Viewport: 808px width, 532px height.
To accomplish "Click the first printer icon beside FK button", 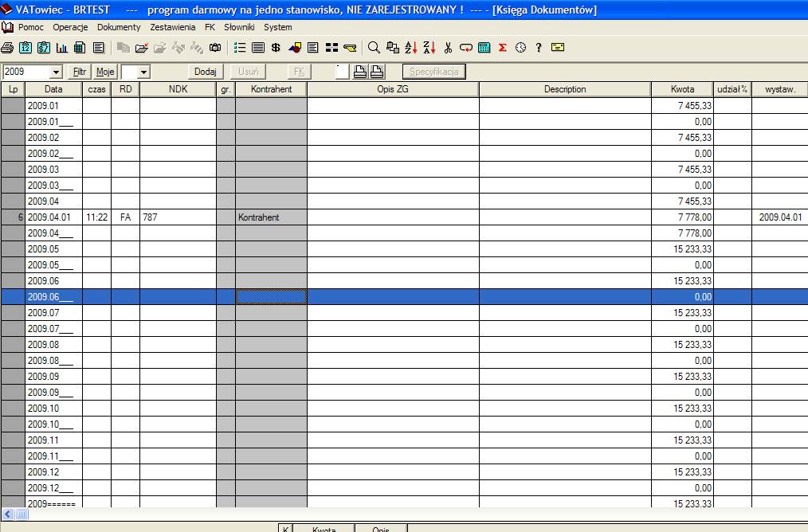I will coord(360,72).
